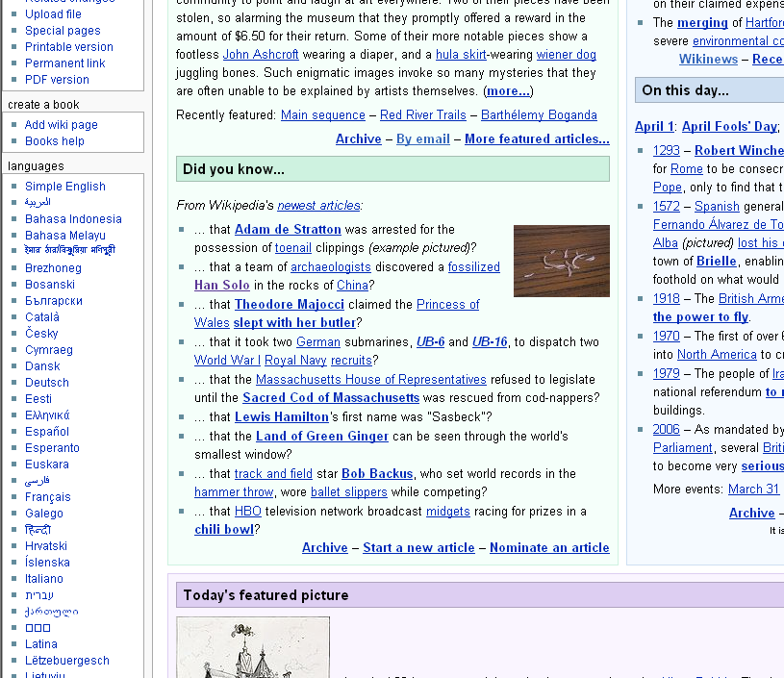Select Bosanski language

pos(50,285)
